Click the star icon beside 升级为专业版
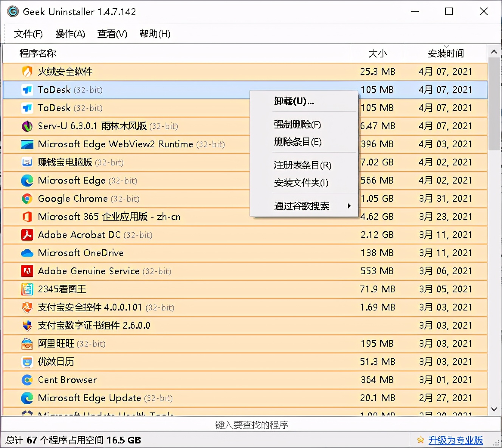 coord(420,440)
